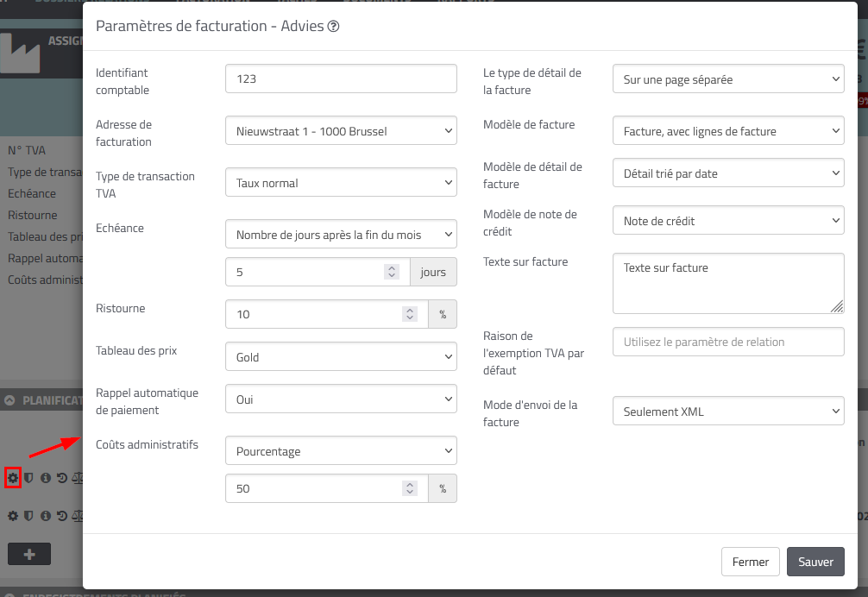Screen dimensions: 868x597
Task: Click the Texte sur facture text area
Action: [728, 283]
